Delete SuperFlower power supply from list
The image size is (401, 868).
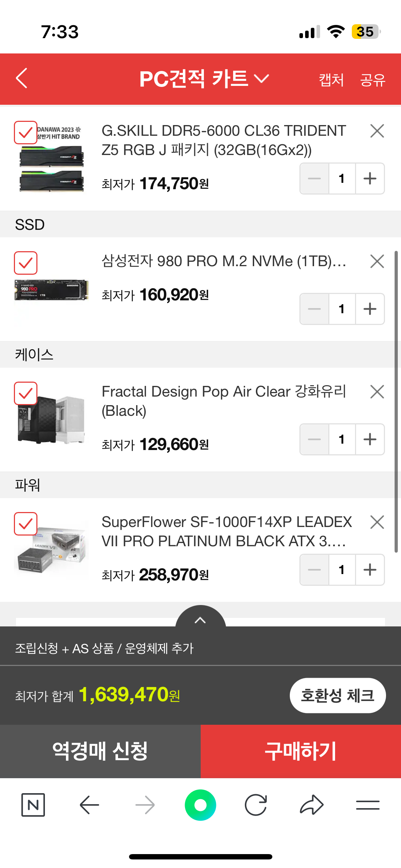(x=377, y=522)
